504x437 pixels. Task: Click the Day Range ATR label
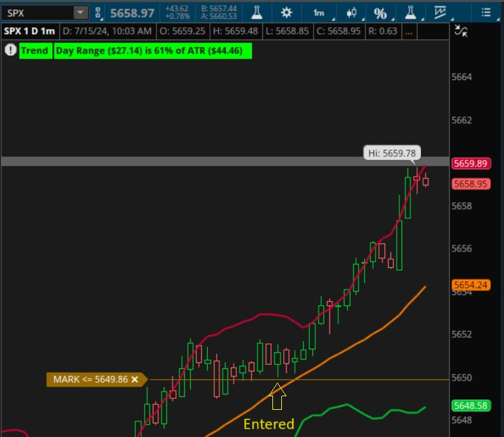152,51
